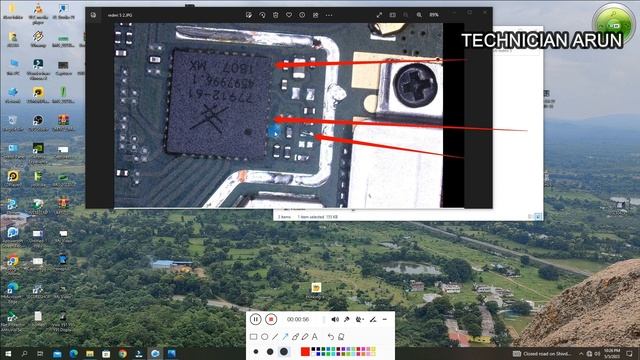Click the Photos app icon in the title bar
640x360 pixels.
(x=93, y=15)
